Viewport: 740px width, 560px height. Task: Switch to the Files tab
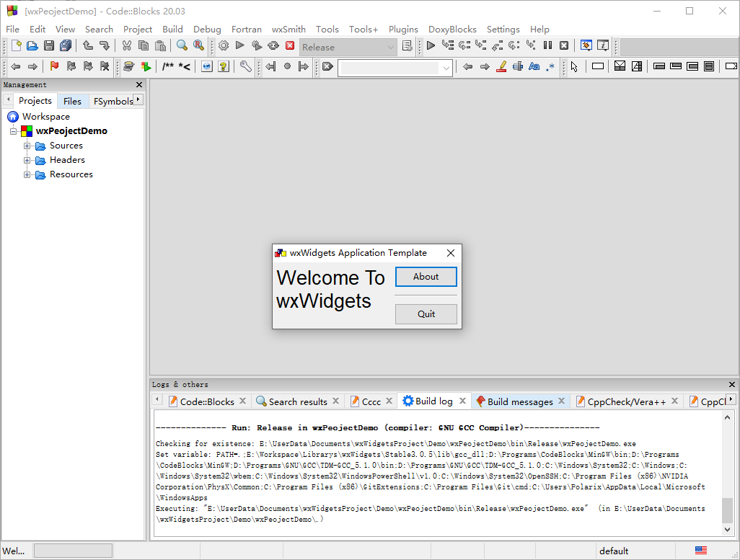72,101
